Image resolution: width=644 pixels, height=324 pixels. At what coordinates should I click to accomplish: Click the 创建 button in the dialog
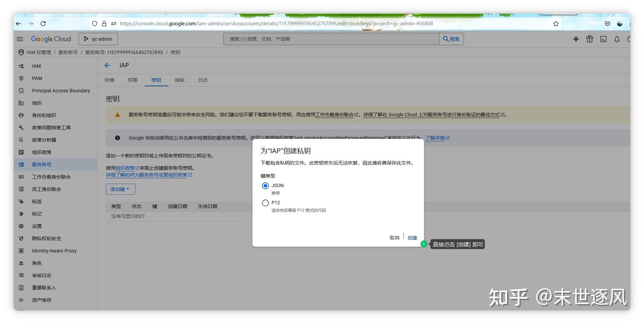pyautogui.click(x=412, y=237)
